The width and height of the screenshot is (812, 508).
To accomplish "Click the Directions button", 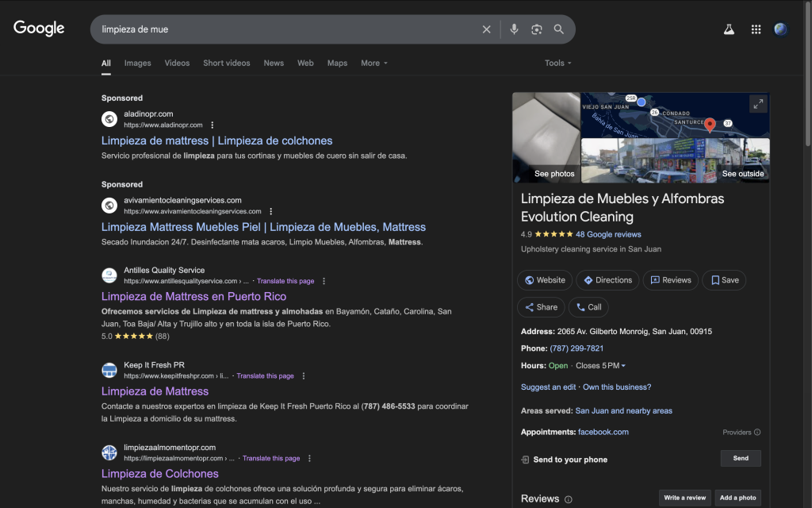I will 608,280.
